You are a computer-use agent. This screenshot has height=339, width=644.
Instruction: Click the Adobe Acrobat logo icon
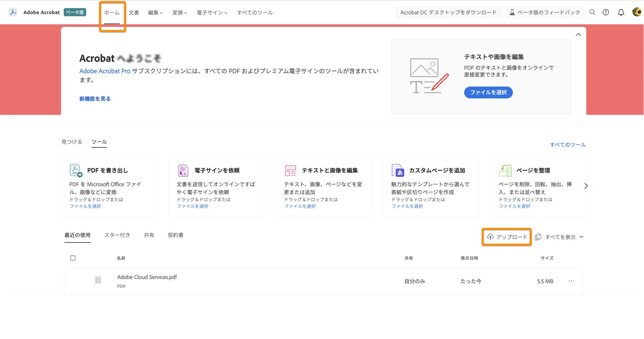[13, 12]
